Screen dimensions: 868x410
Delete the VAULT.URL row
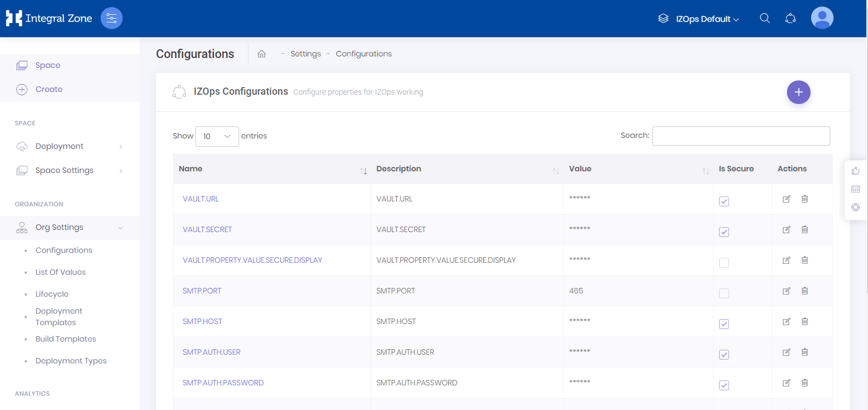click(805, 199)
